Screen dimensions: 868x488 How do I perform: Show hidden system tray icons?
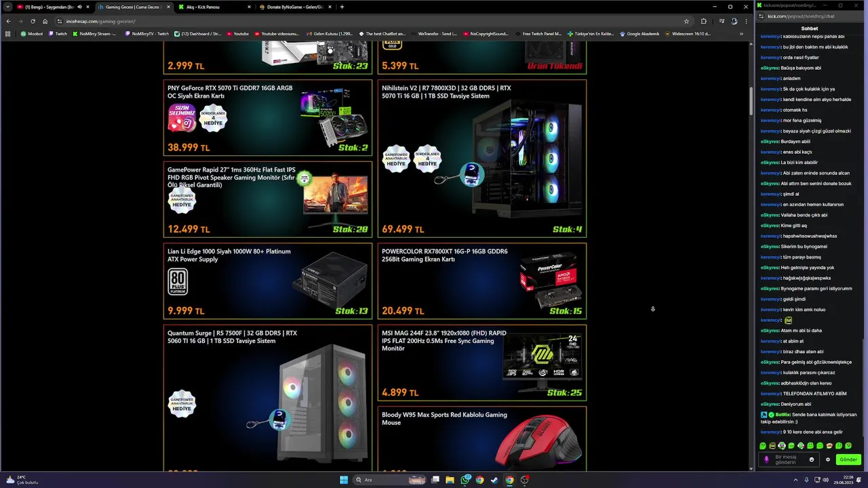pos(795,480)
